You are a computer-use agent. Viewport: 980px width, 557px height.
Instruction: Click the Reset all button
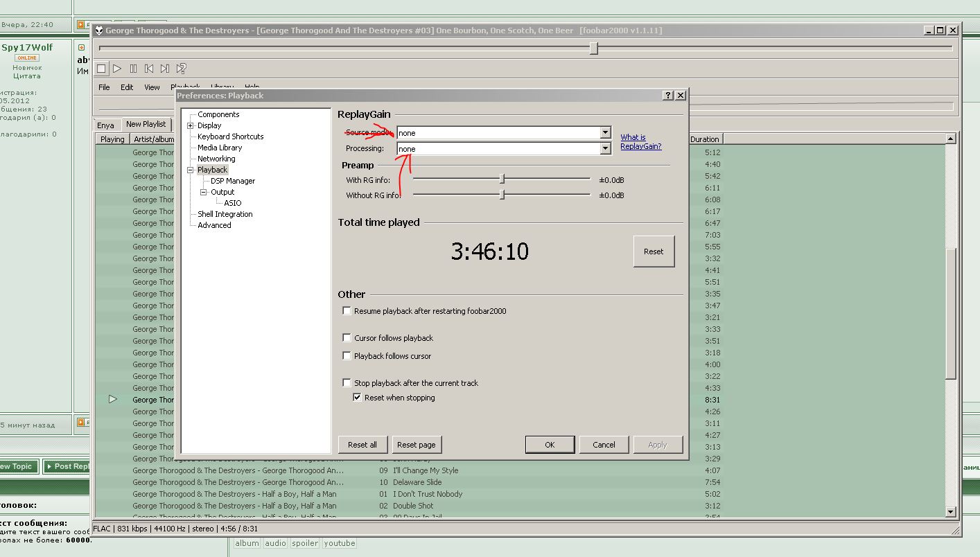click(362, 445)
